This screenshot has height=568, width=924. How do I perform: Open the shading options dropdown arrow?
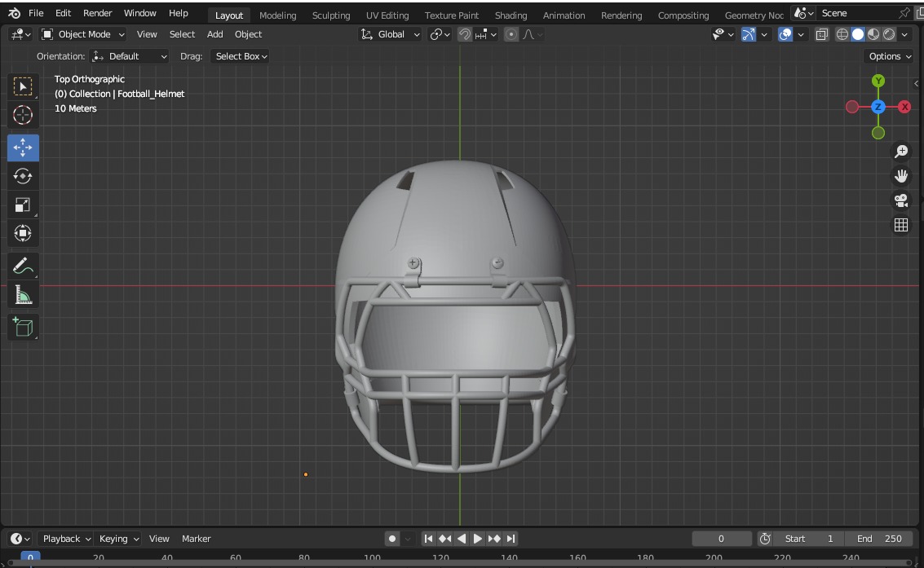pyautogui.click(x=904, y=35)
